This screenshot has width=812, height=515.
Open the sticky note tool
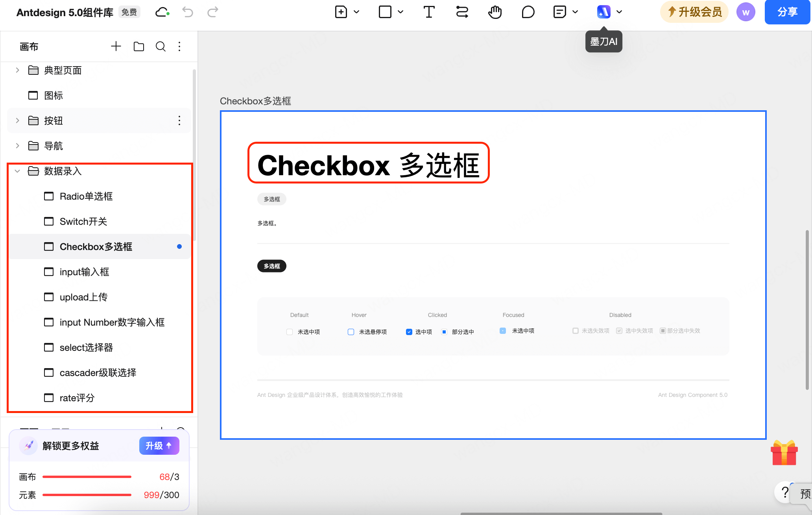(559, 12)
